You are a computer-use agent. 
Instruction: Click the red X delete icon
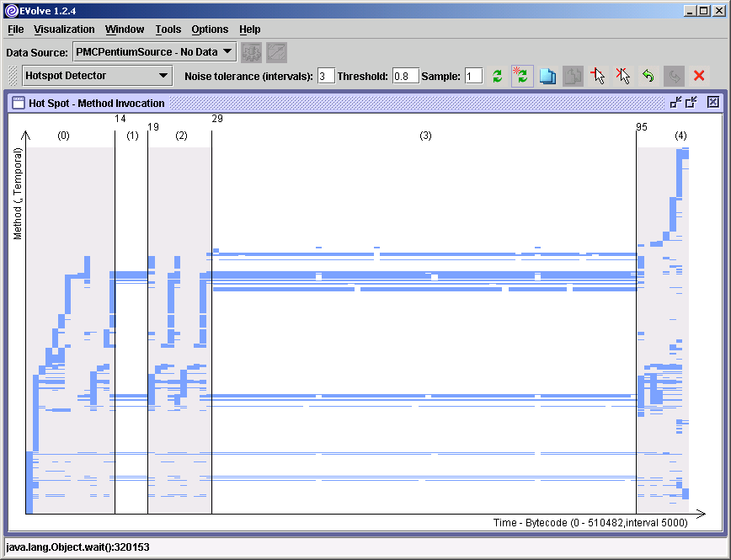pos(699,76)
